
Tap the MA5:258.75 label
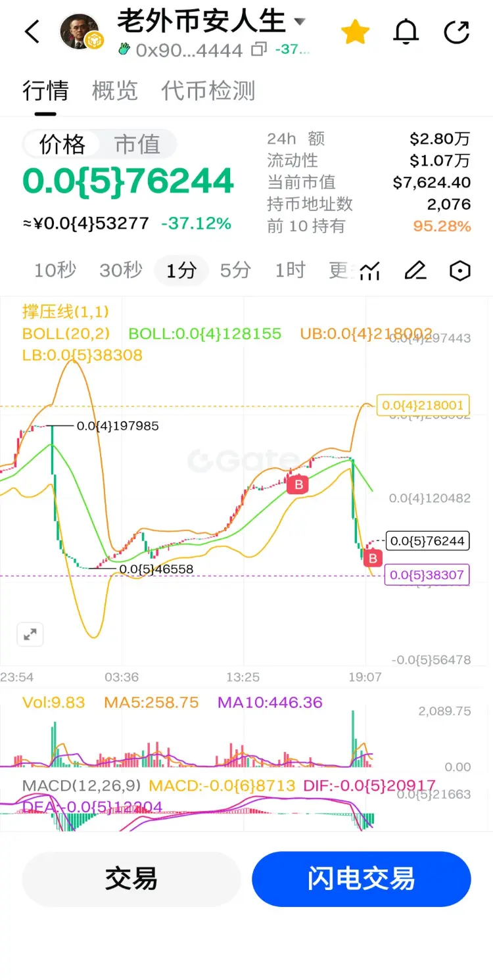pos(151,702)
